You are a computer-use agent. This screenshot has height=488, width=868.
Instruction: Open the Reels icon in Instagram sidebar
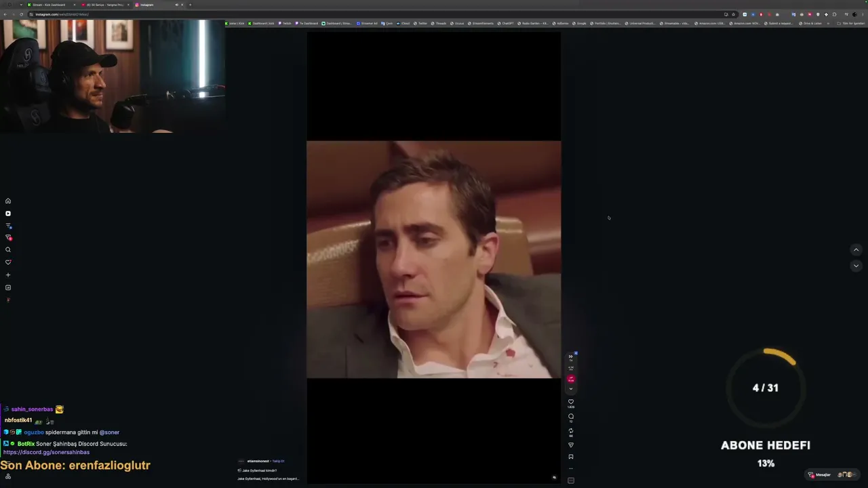click(8, 213)
